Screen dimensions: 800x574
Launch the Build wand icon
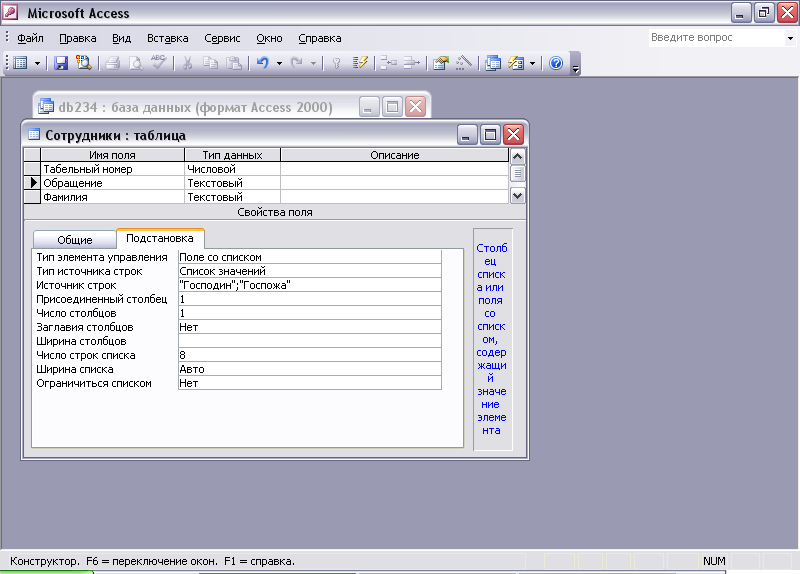tap(463, 63)
